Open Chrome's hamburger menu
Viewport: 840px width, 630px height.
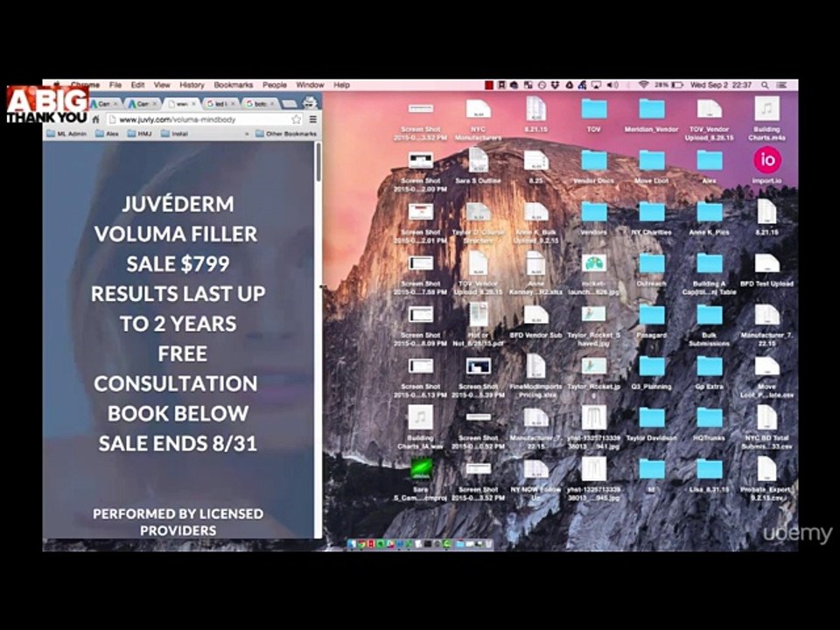[x=313, y=120]
